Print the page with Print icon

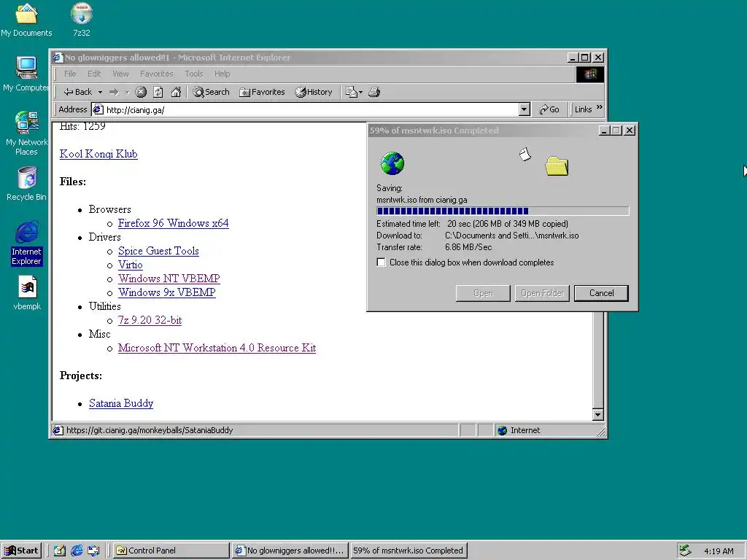click(x=374, y=92)
